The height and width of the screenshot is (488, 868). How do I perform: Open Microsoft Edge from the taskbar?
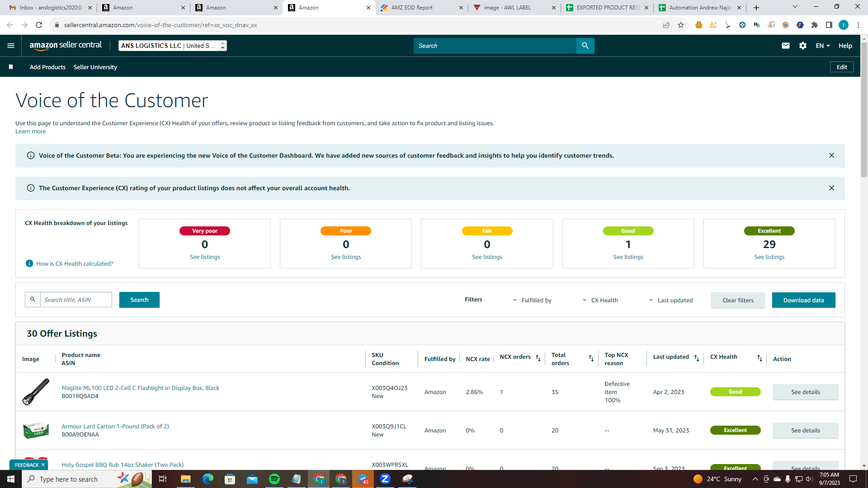pyautogui.click(x=208, y=479)
